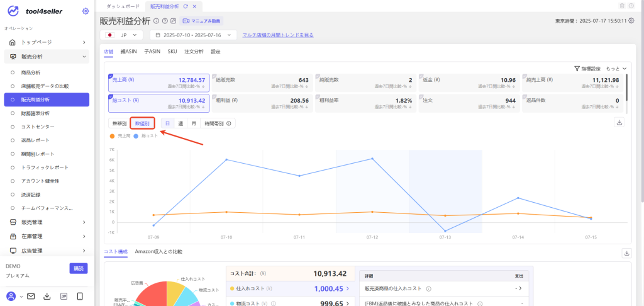The image size is (644, 306).
Task: Expand the 販売管理 sidebar section
Action: coord(84,222)
